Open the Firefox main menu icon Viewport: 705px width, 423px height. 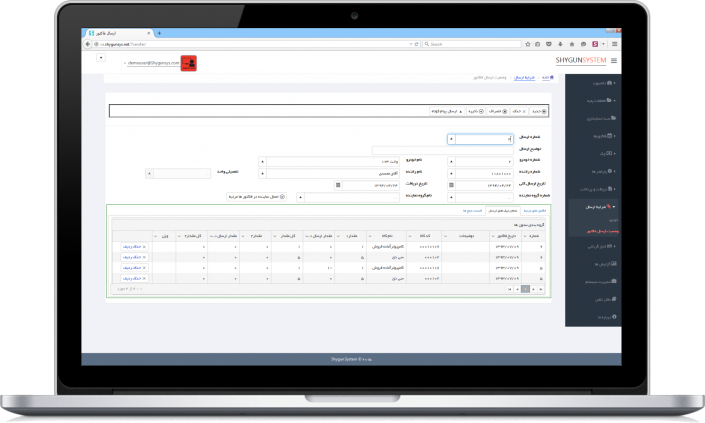615,45
